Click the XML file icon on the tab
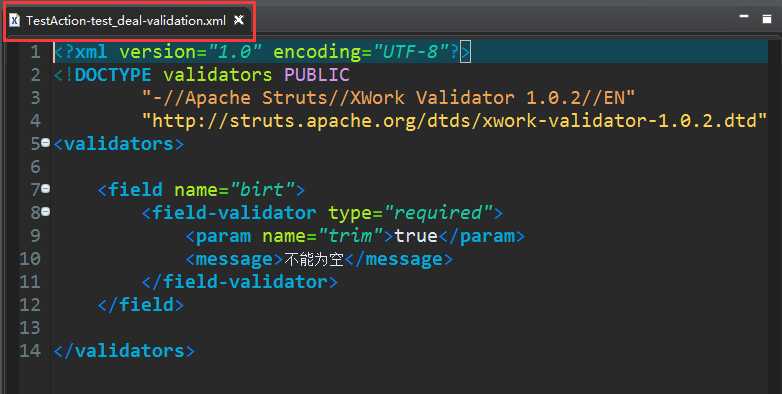 click(15, 21)
